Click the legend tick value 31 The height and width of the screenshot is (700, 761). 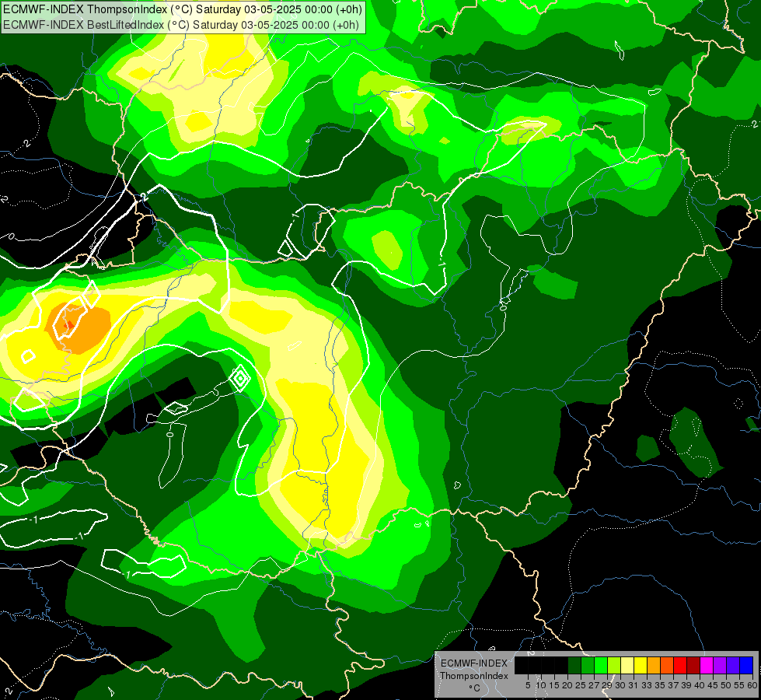click(x=634, y=685)
